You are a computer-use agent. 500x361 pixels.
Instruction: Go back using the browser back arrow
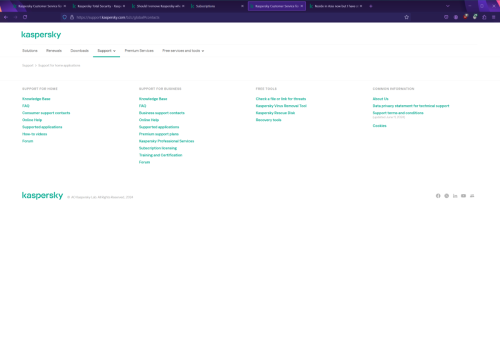click(6, 17)
